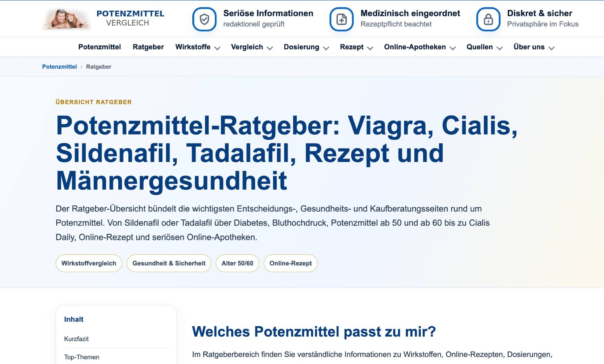Click the padlock icon
This screenshot has height=364, width=604.
pyautogui.click(x=488, y=19)
